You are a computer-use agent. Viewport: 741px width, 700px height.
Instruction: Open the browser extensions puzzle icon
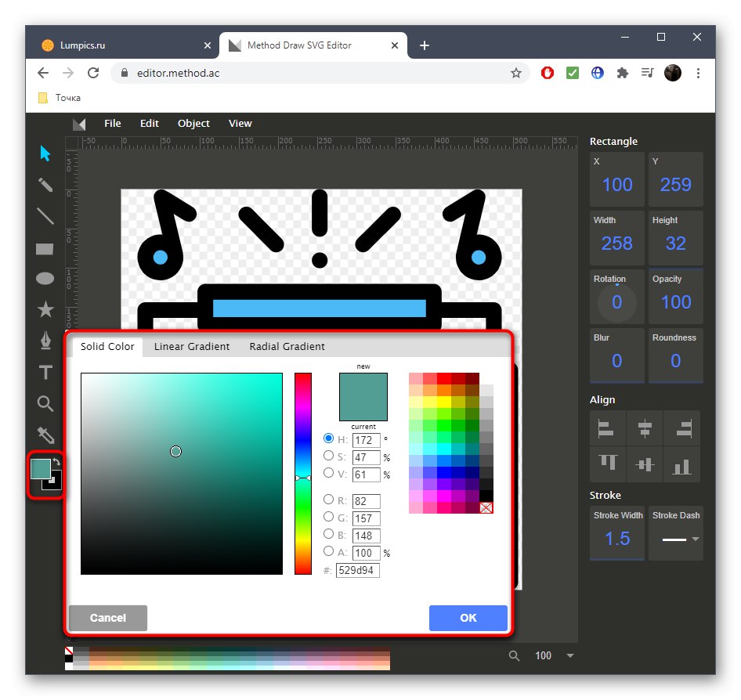click(x=623, y=73)
